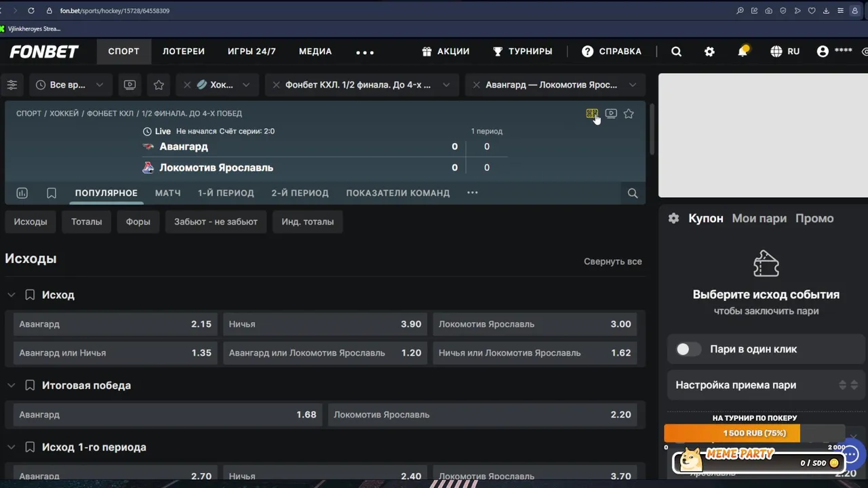Screen dimensions: 868x488
Task: Bet Локомотив Ярославль final win 2.20
Action: pos(482,414)
